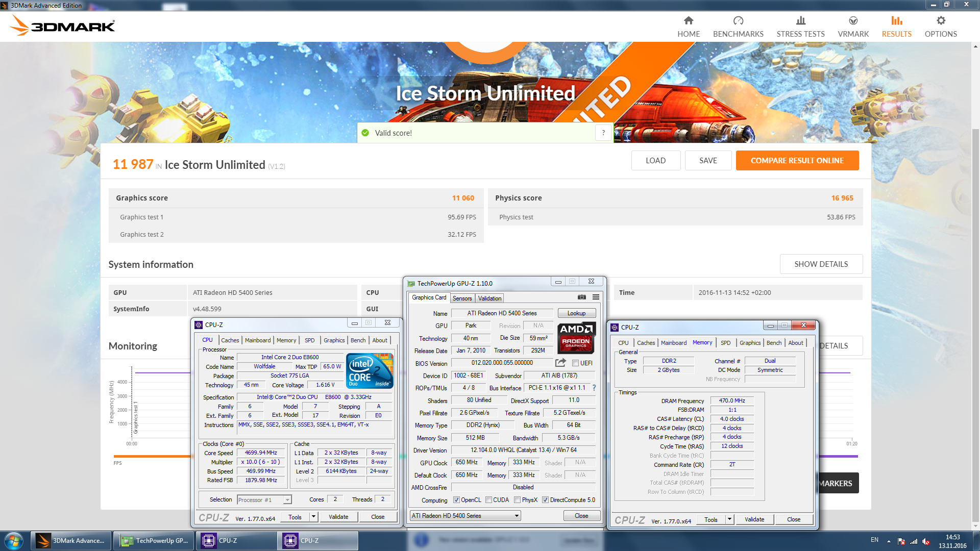Click the LOAD result button
The height and width of the screenshot is (551, 980).
point(655,160)
